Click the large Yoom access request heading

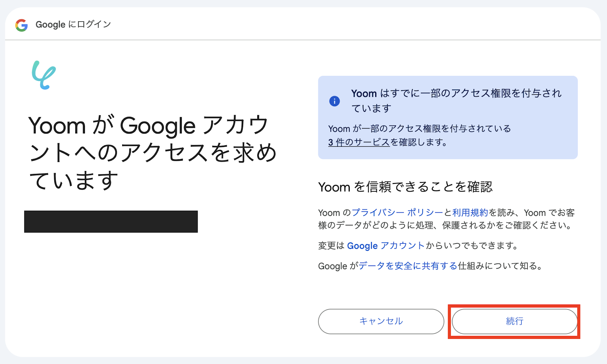(x=152, y=152)
